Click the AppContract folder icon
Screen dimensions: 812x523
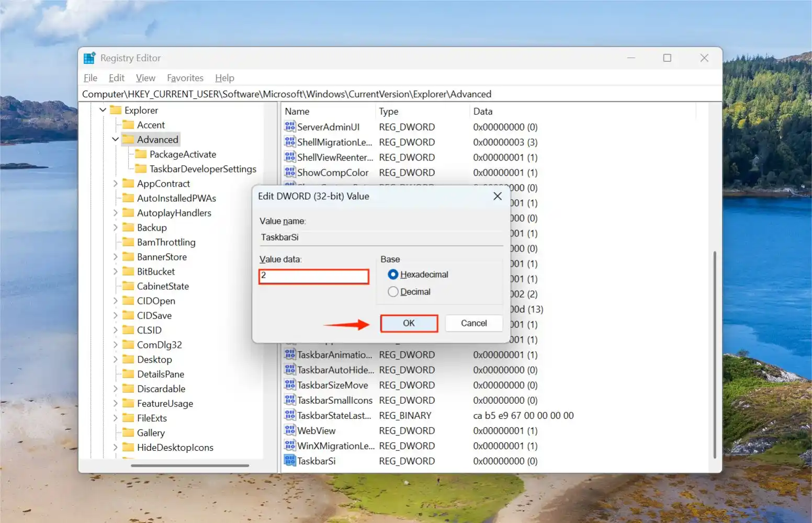pos(128,183)
